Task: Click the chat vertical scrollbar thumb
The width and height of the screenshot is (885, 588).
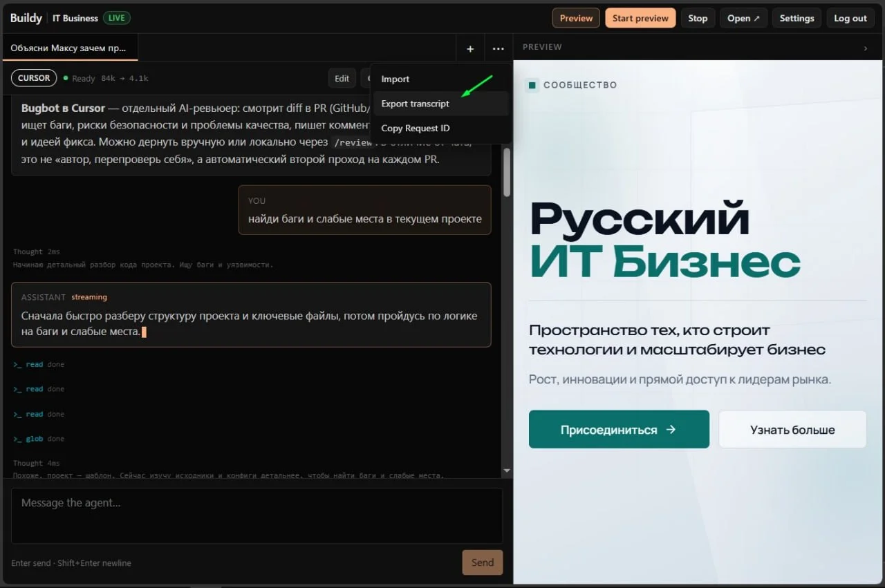Action: (x=507, y=171)
